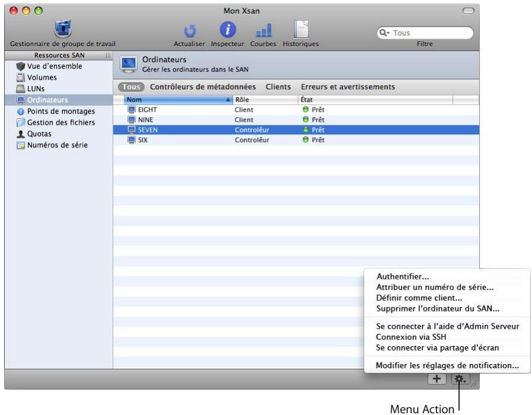Select Gestion des fichiers in sidebar
Screen dimensions: 532x415
click(x=59, y=123)
